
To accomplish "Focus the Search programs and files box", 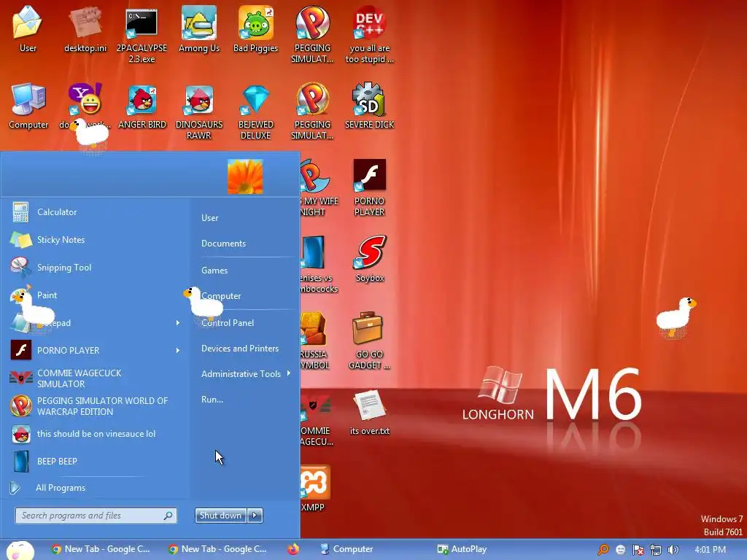I will coord(96,516).
